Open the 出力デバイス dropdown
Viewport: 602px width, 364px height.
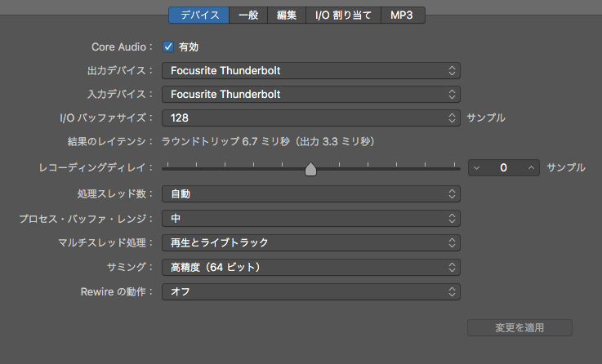point(311,70)
